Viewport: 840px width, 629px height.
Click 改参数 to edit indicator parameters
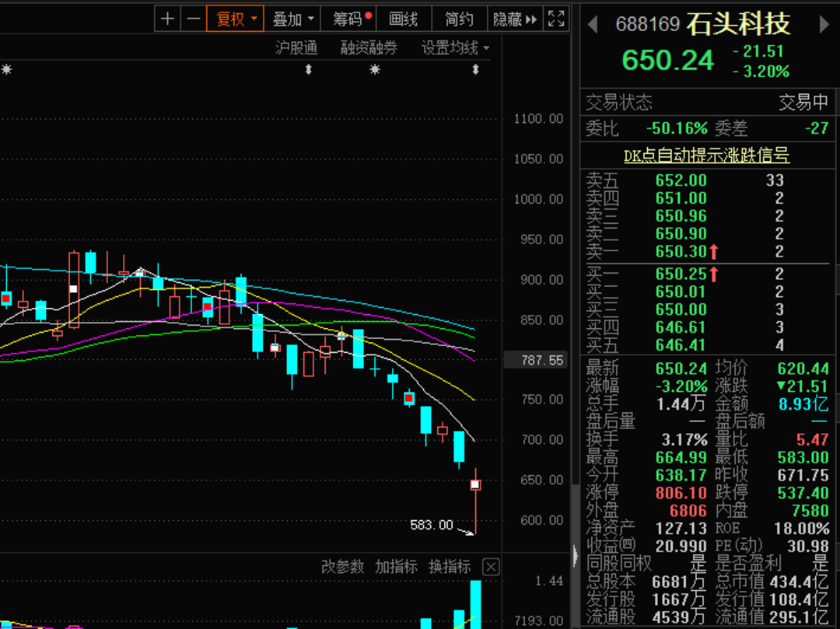(342, 566)
